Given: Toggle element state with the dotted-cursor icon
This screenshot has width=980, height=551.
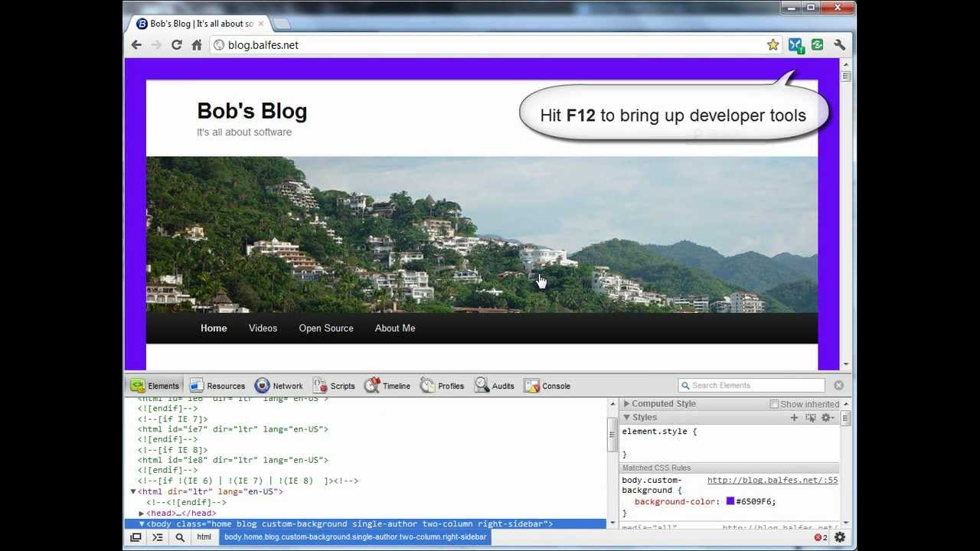Looking at the screenshot, I should pos(811,417).
